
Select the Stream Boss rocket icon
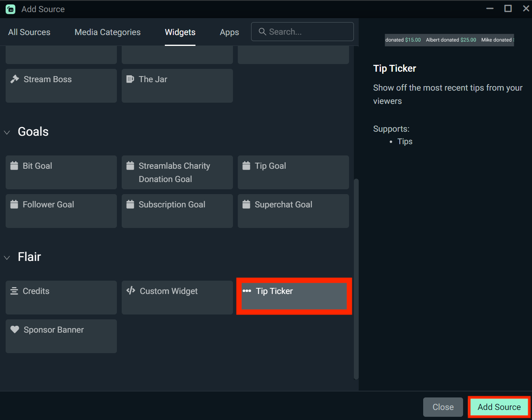pyautogui.click(x=15, y=79)
